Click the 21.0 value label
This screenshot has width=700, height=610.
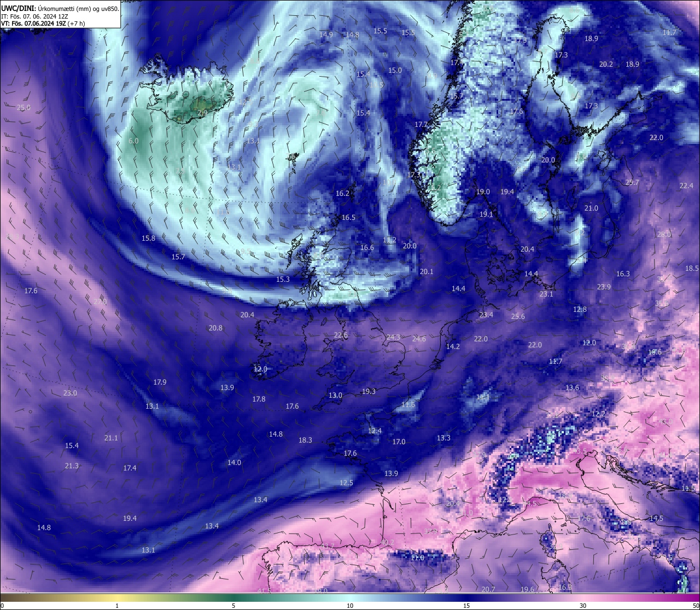coord(591,208)
